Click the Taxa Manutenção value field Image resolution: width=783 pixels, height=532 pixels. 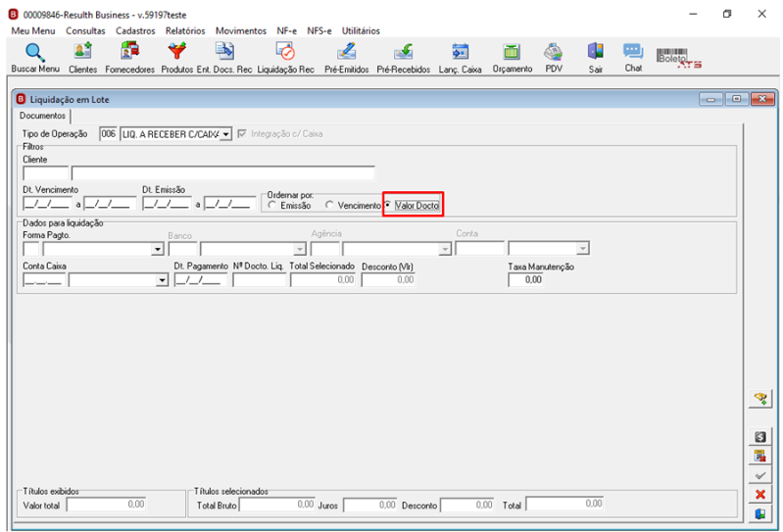pyautogui.click(x=526, y=280)
